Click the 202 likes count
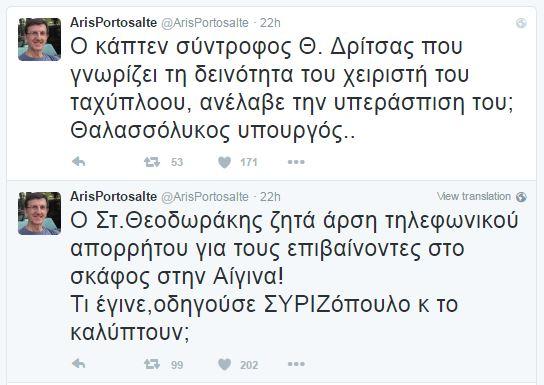Screen dimensions: 544x385 [249, 365]
